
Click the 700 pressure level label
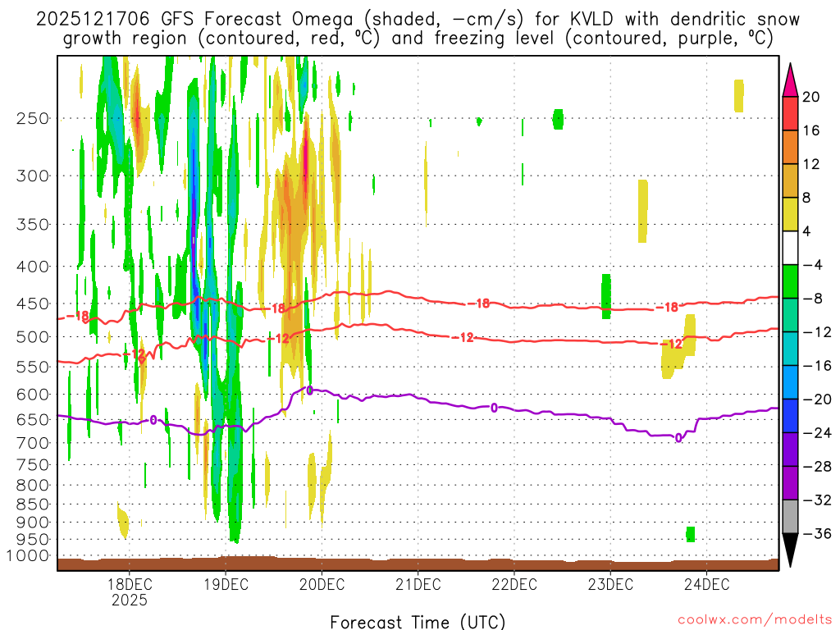pyautogui.click(x=33, y=443)
